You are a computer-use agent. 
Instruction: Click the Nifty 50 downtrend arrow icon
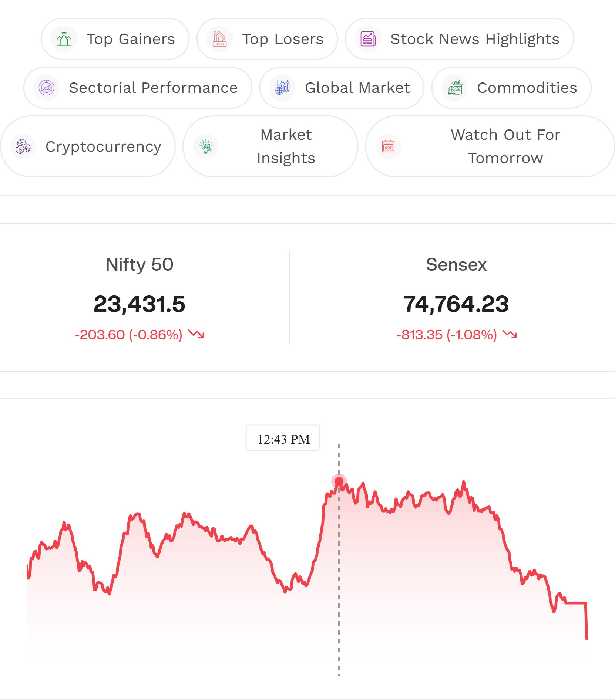click(196, 334)
